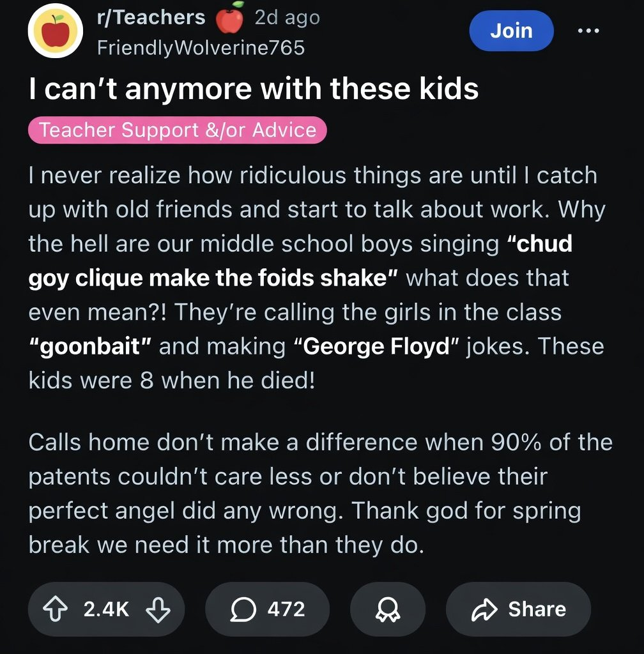Click the "Calls home" paragraph text
The image size is (644, 654).
(x=319, y=494)
